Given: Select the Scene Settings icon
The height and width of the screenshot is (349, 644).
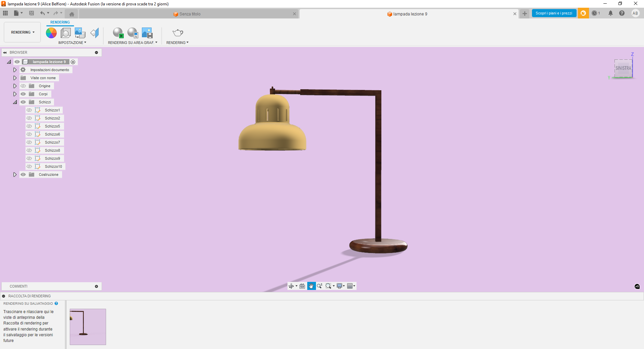Looking at the screenshot, I should 66,33.
